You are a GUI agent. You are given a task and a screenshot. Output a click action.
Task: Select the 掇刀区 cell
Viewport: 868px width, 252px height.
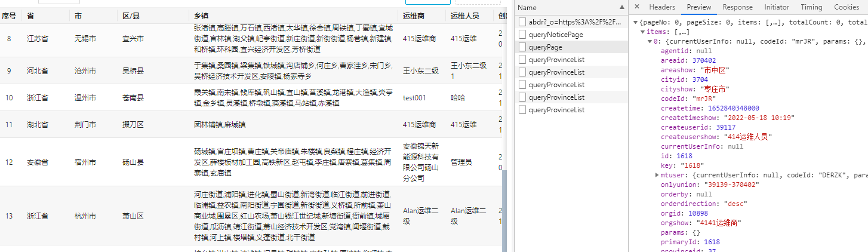[x=133, y=125]
